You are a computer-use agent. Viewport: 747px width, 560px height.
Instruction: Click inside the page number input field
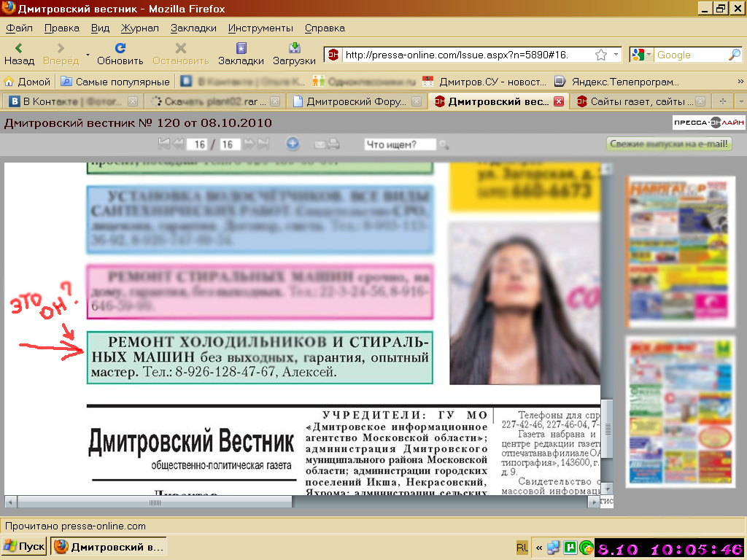(x=196, y=144)
